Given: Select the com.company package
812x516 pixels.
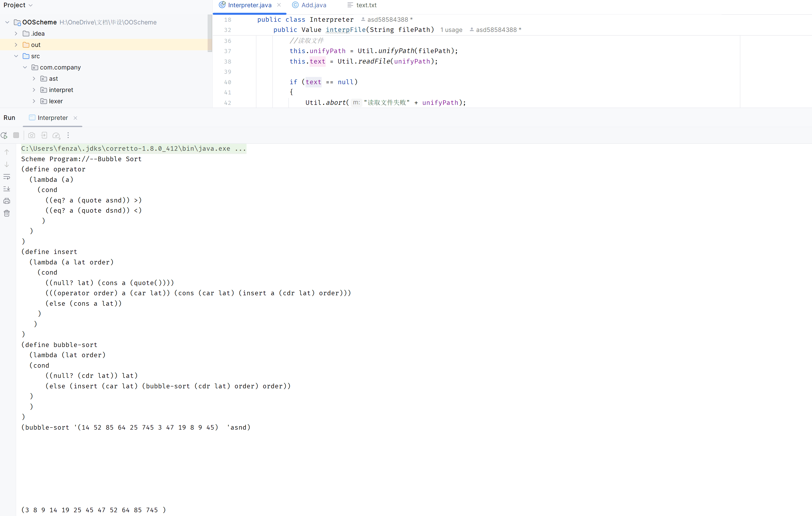Looking at the screenshot, I should [x=60, y=67].
